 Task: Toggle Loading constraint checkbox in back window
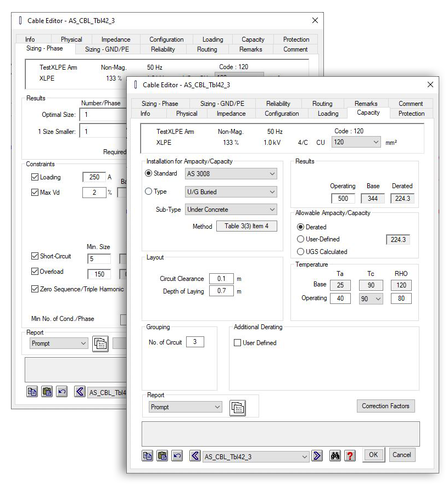pos(35,177)
